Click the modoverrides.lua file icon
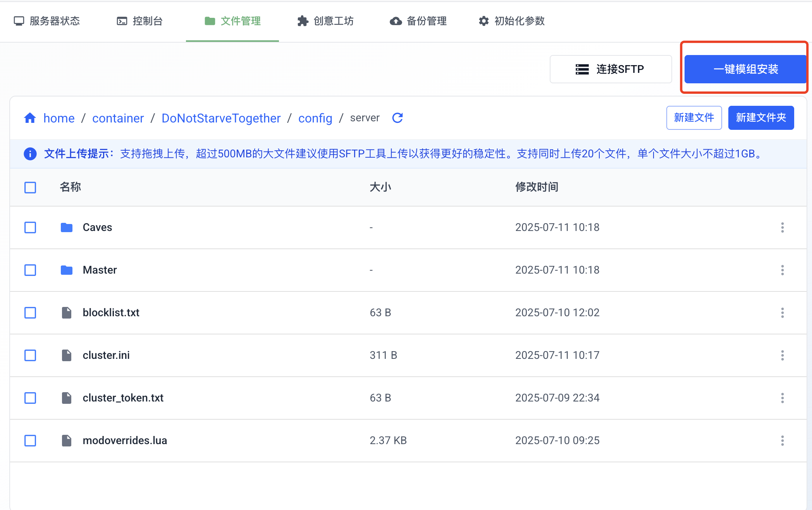This screenshot has height=510, width=812. (67, 441)
